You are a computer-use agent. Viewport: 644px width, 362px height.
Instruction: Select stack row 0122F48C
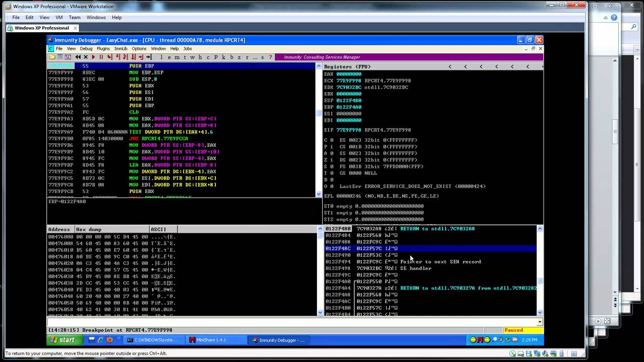(430, 248)
